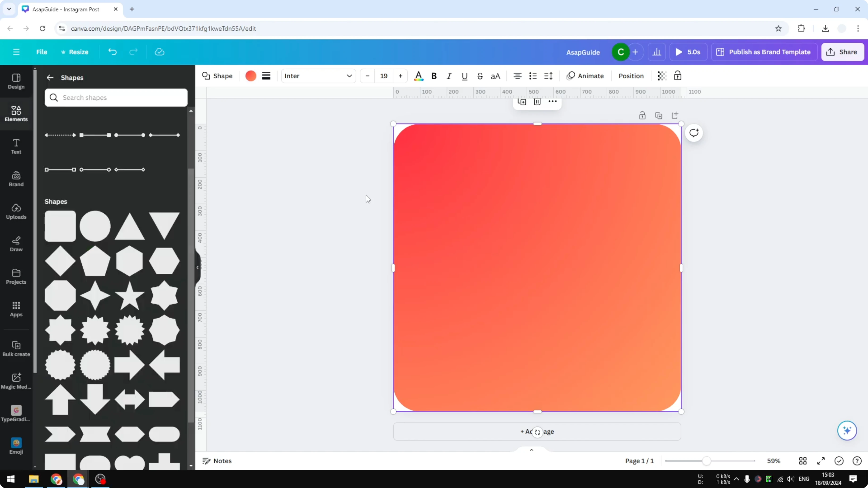Open the insights chart icon
Screen dimensions: 868x488
(x=657, y=52)
